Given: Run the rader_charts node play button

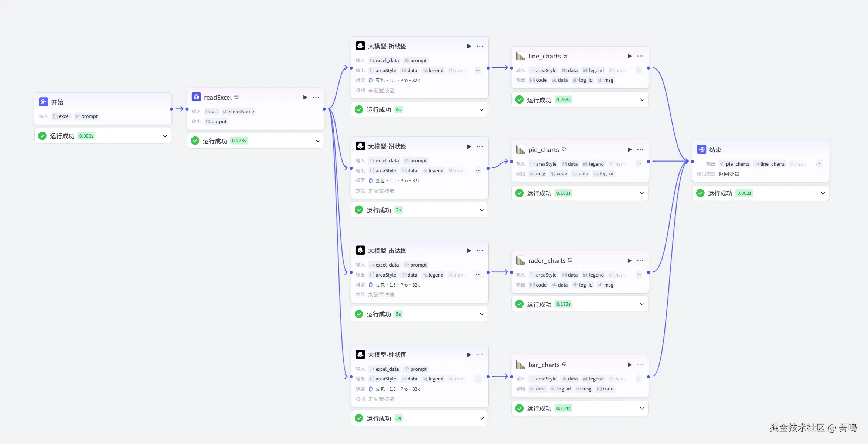Looking at the screenshot, I should coord(629,261).
